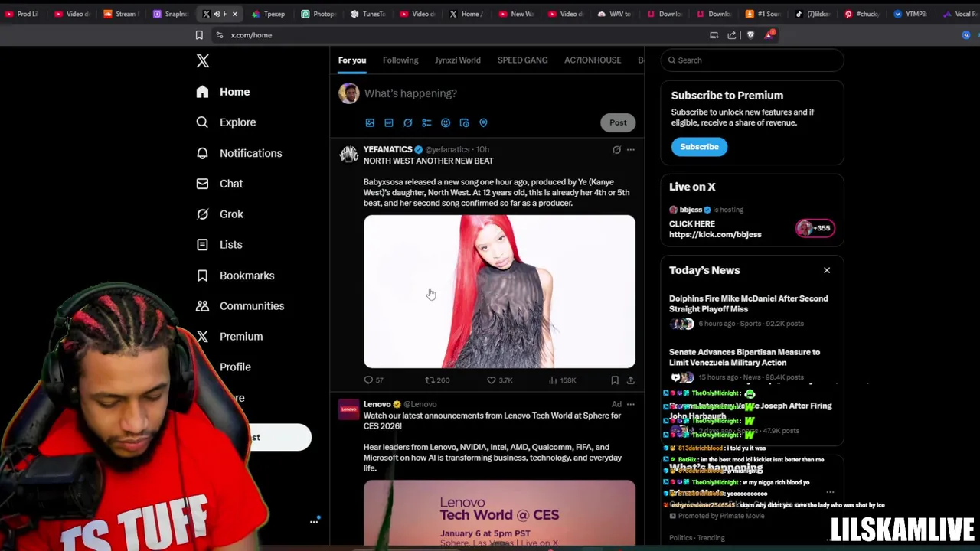Click the Search box on X

pos(752,60)
